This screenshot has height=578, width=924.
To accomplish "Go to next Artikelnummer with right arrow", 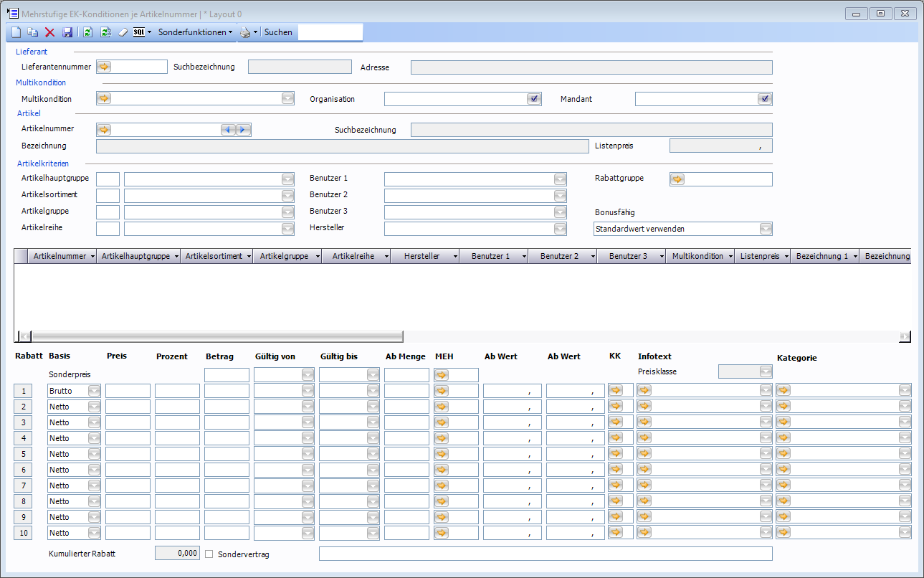I will (x=243, y=130).
